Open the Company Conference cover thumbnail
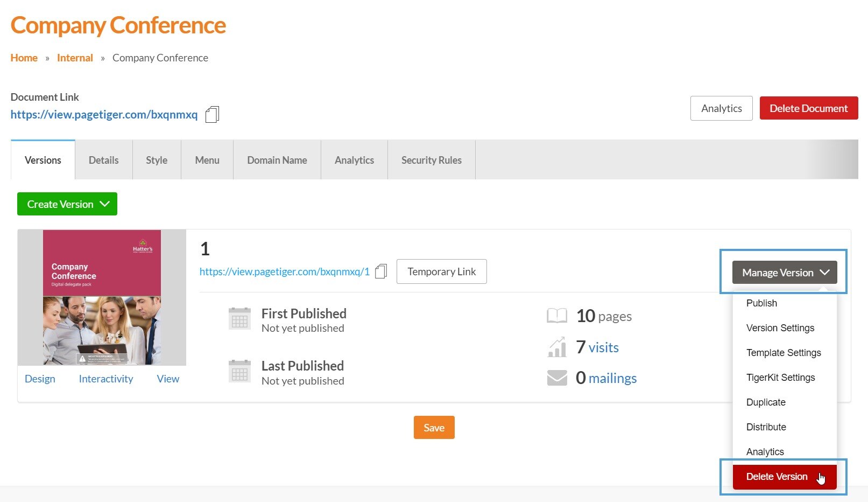868x502 pixels. [102, 297]
